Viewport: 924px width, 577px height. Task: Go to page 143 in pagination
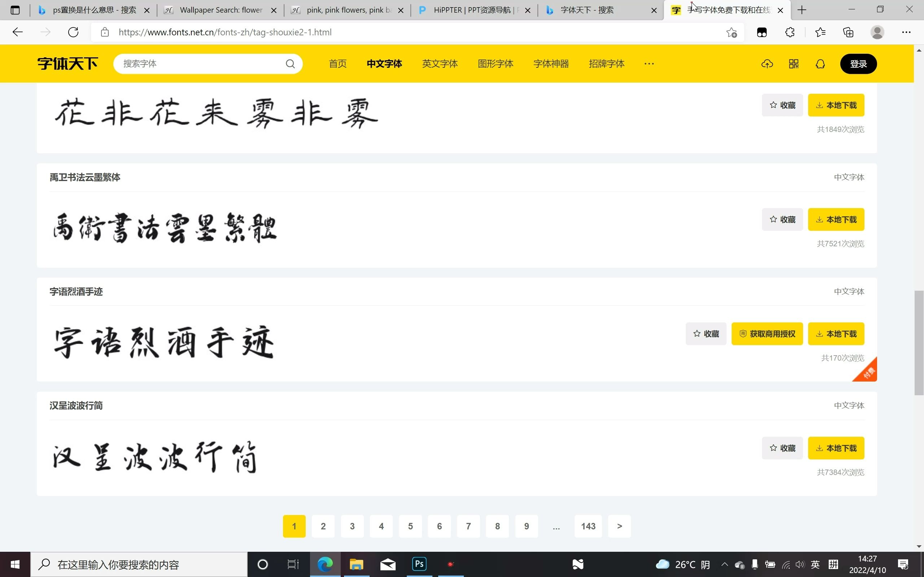click(x=588, y=526)
